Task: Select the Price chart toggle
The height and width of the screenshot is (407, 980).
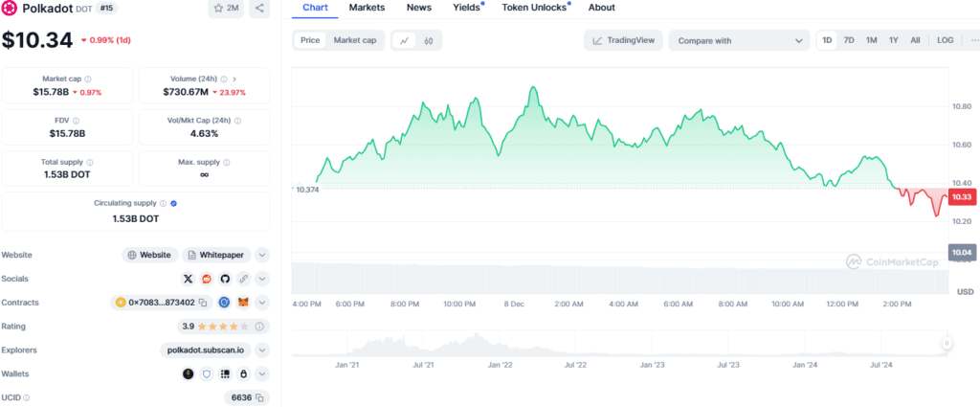Action: 310,40
